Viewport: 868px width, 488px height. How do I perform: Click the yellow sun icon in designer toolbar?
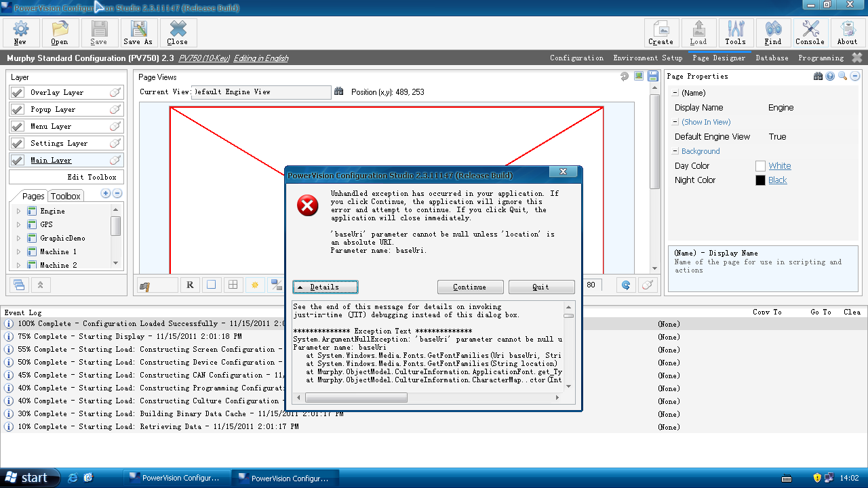click(x=255, y=285)
